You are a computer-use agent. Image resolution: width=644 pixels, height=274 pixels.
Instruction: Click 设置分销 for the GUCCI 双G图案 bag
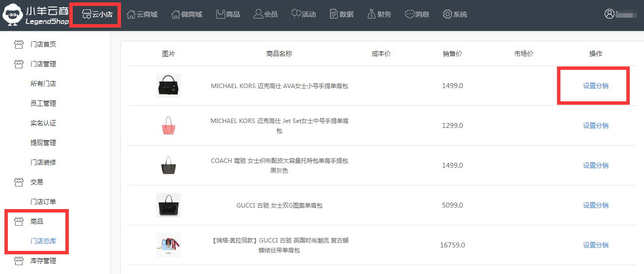[x=595, y=205]
